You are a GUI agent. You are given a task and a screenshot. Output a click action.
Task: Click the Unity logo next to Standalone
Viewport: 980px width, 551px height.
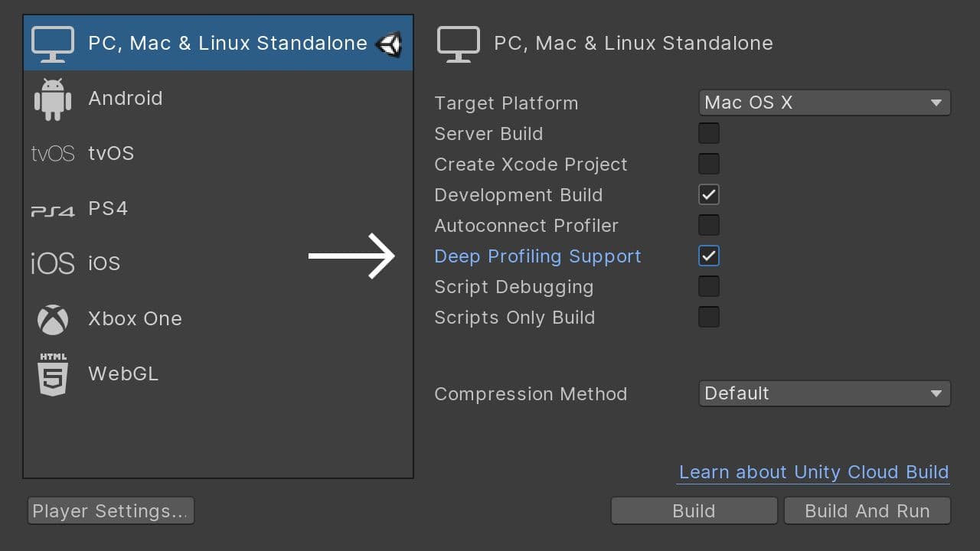[390, 44]
